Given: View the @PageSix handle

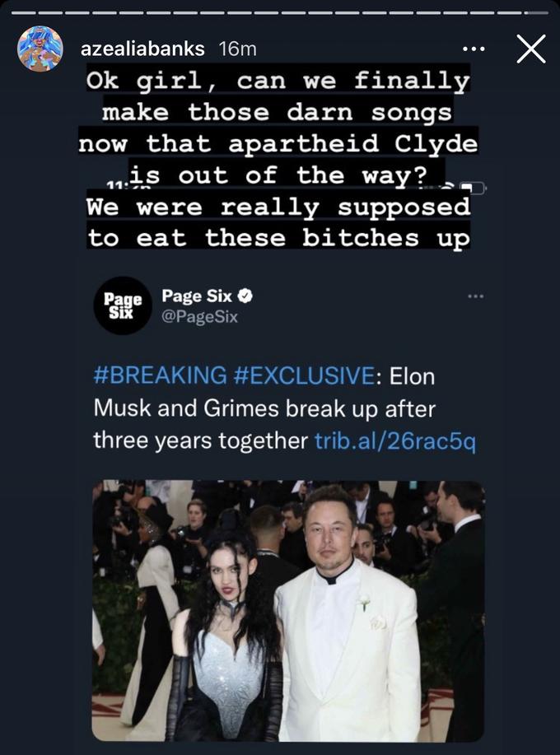Looking at the screenshot, I should point(201,314).
